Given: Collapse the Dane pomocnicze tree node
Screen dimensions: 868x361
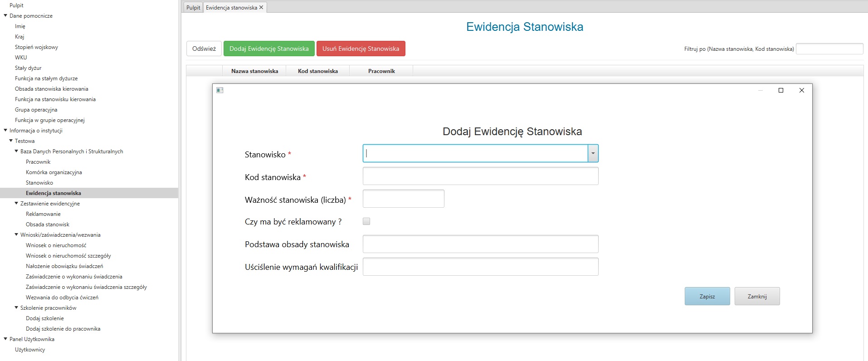Looking at the screenshot, I should [5, 15].
